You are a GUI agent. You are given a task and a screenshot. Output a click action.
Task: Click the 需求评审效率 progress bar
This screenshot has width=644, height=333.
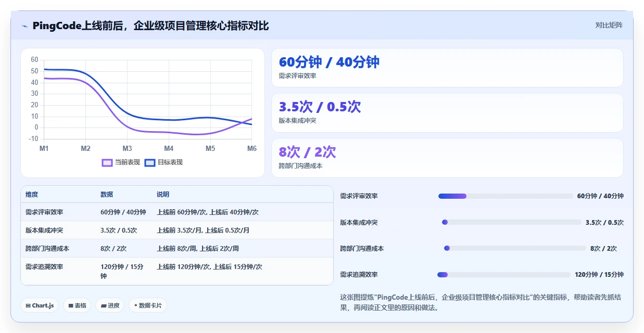coord(506,196)
